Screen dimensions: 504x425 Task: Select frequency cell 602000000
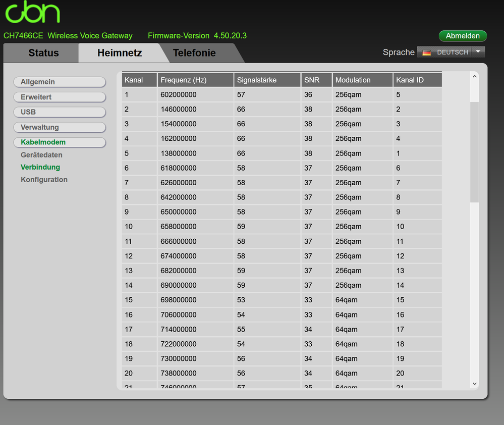pyautogui.click(x=195, y=94)
